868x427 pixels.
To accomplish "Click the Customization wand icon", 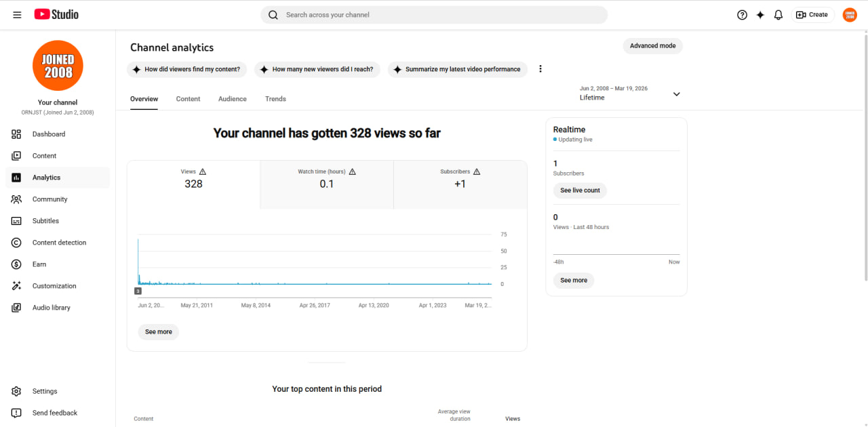I will point(17,286).
